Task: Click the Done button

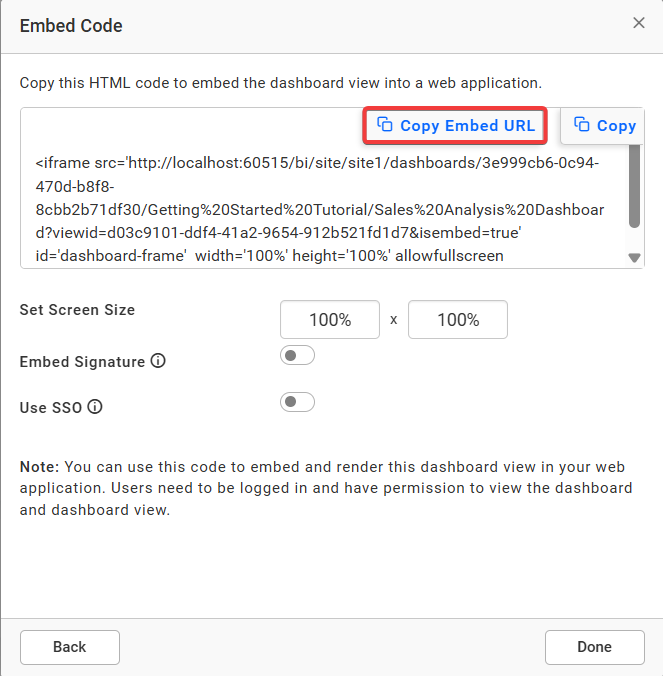Action: [594, 647]
